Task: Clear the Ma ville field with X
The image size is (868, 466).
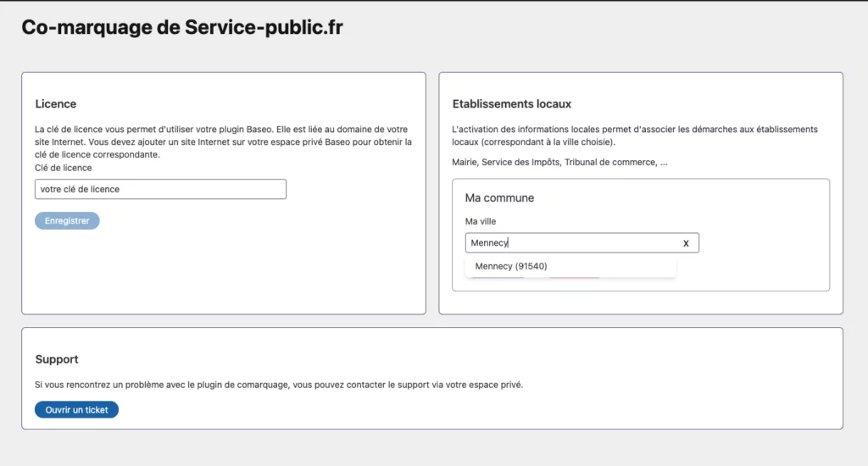Action: coord(686,243)
